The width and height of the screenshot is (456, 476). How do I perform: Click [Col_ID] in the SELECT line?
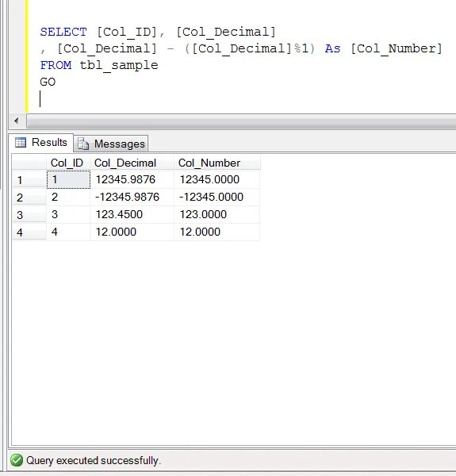(127, 33)
